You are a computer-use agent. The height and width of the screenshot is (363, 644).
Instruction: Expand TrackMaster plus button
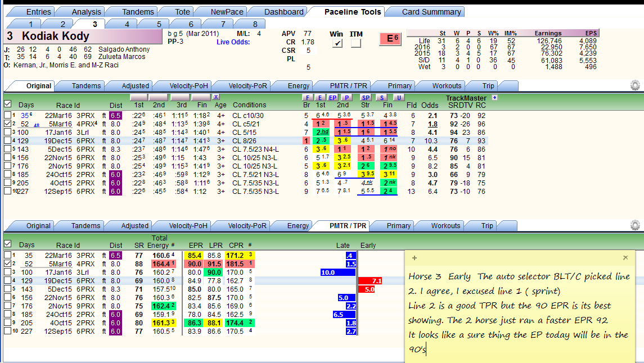[x=494, y=98]
